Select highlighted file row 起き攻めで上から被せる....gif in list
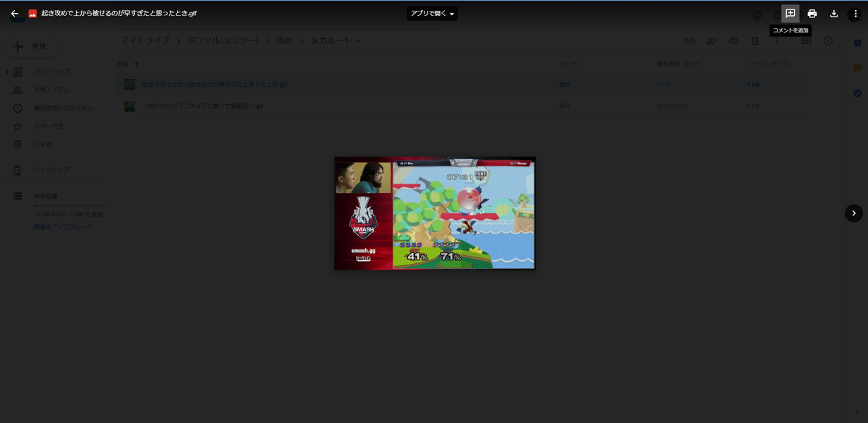Screen dimensions: 868x423 coord(463,85)
